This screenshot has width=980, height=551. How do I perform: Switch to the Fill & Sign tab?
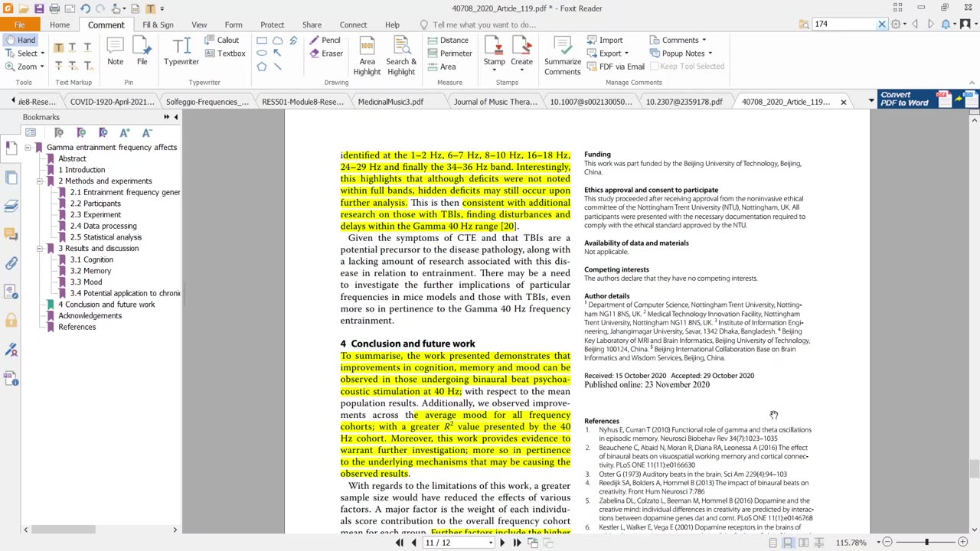coord(158,24)
